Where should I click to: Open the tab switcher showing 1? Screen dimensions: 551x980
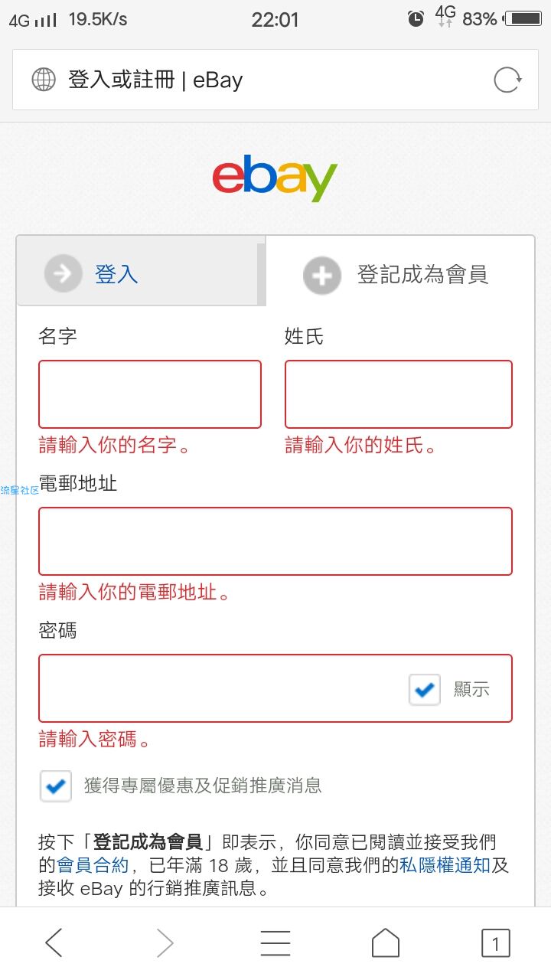coord(495,943)
